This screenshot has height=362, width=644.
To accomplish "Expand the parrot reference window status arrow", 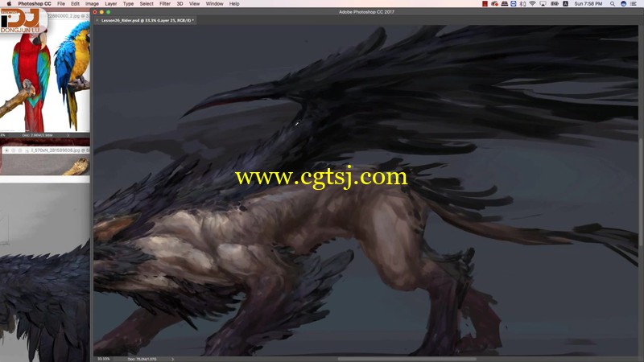I will click(68, 135).
